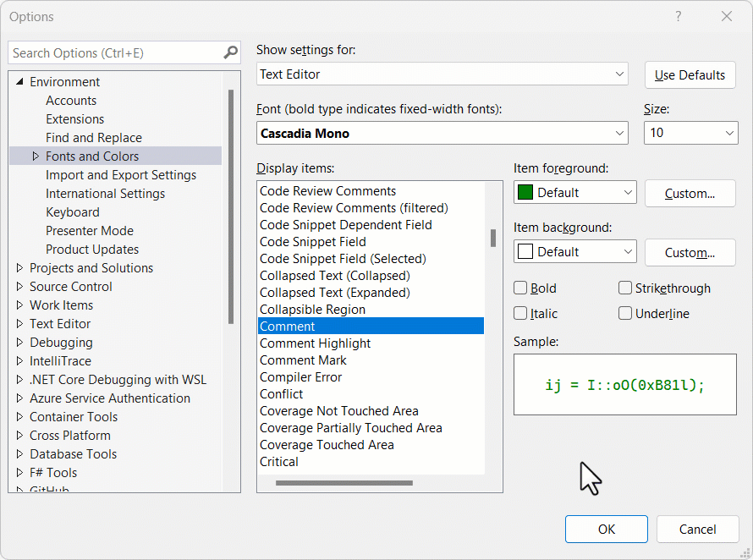Viewport: 753px width, 560px height.
Task: Check the Underline option
Action: (x=624, y=314)
